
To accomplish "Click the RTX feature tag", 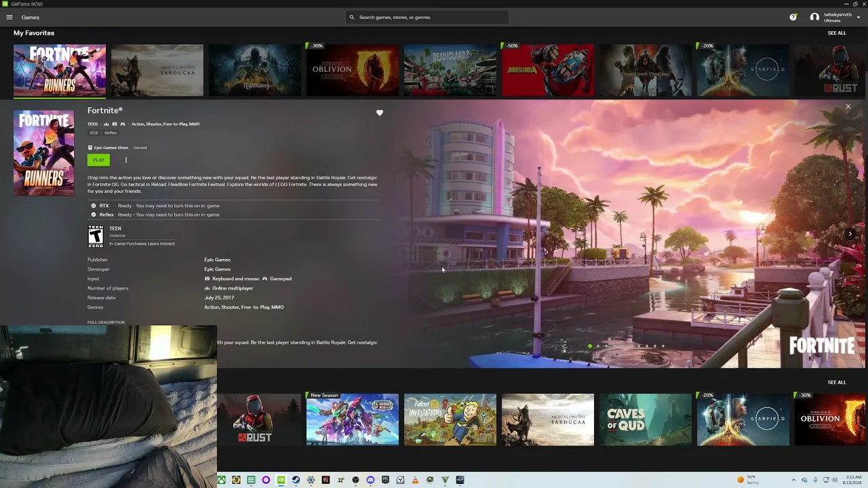I will [x=94, y=133].
